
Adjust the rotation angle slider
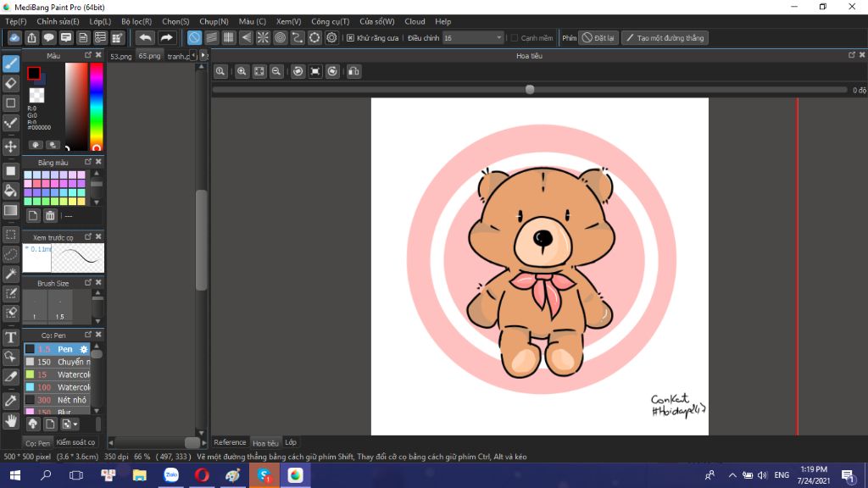[x=530, y=90]
